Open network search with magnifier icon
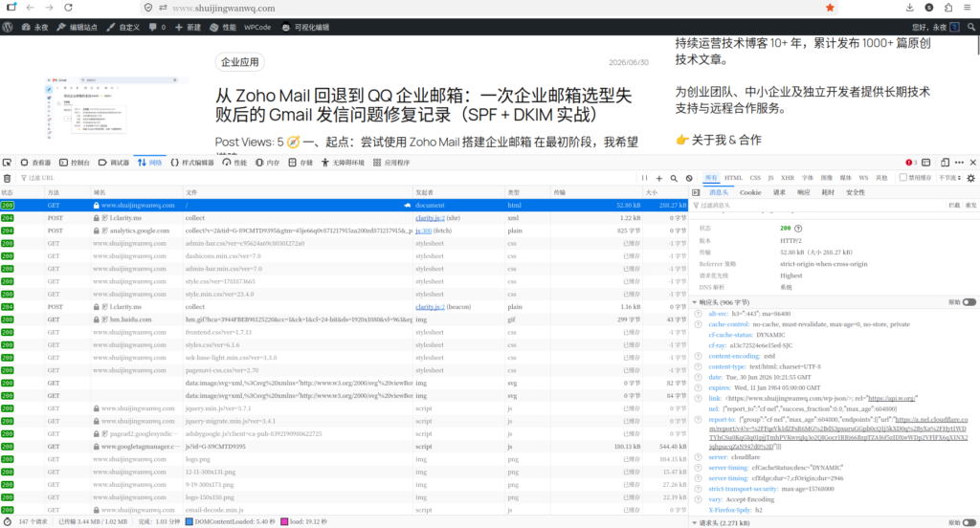The width and height of the screenshot is (980, 528). pyautogui.click(x=674, y=178)
